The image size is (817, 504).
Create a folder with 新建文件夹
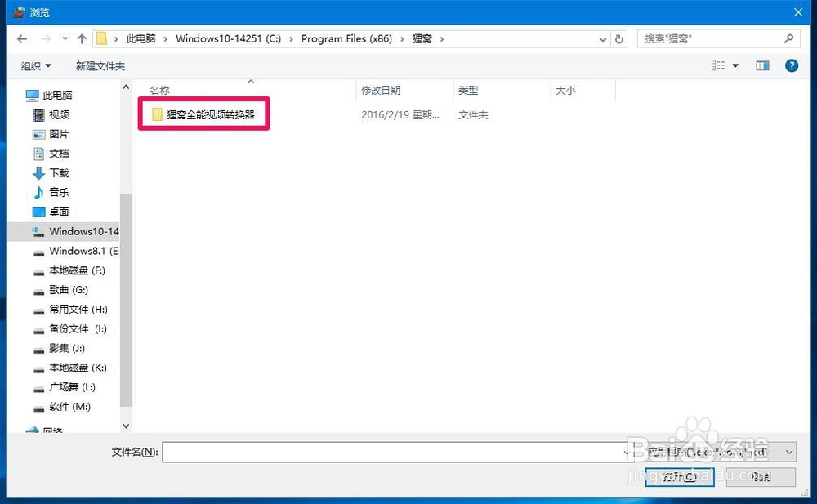pos(100,65)
